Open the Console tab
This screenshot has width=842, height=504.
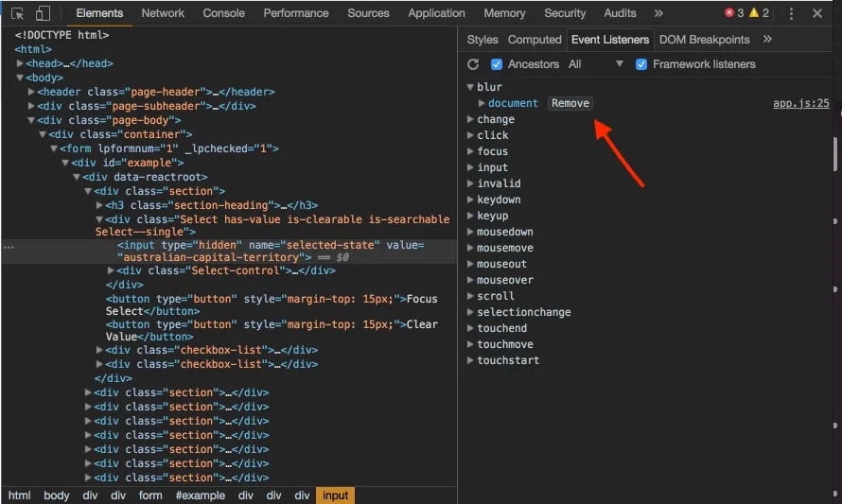[223, 13]
